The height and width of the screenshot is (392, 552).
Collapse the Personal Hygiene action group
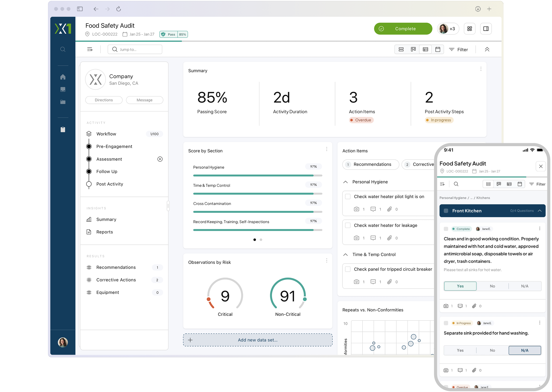coord(346,182)
